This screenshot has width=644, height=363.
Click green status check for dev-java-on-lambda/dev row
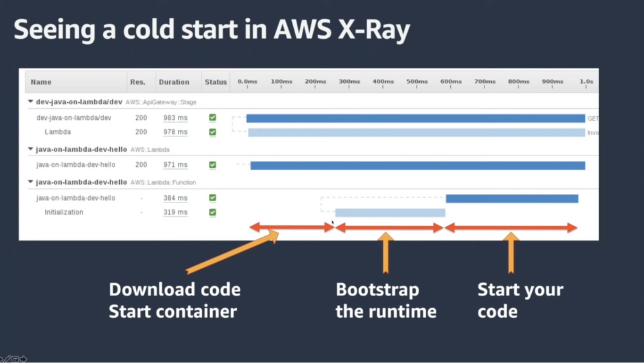[x=213, y=118]
